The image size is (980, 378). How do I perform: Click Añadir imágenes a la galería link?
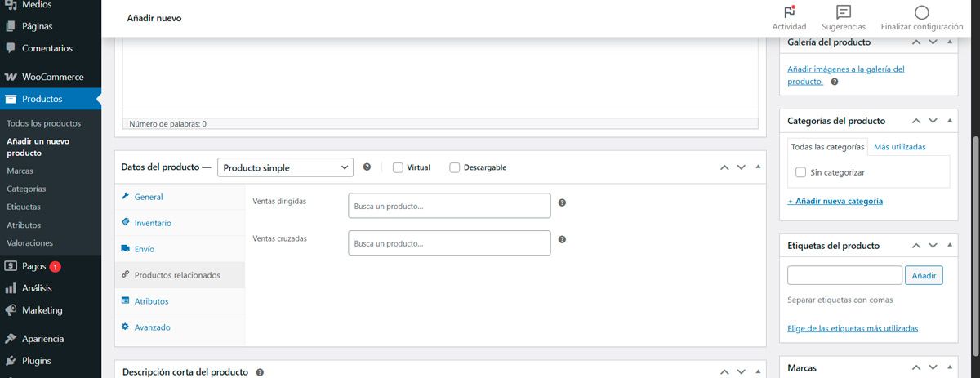pyautogui.click(x=845, y=75)
